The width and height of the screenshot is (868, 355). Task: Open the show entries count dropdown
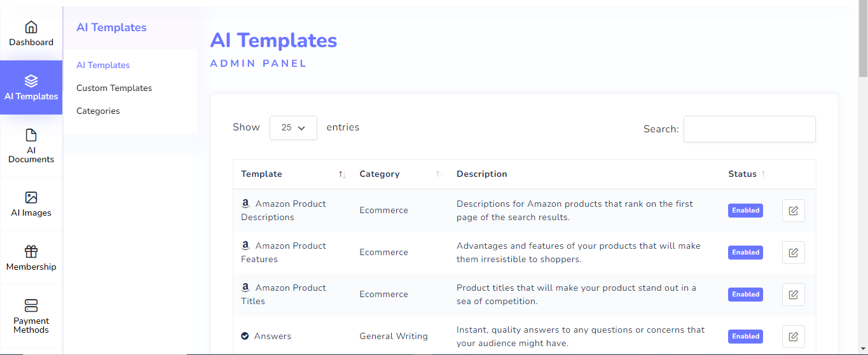coord(293,128)
